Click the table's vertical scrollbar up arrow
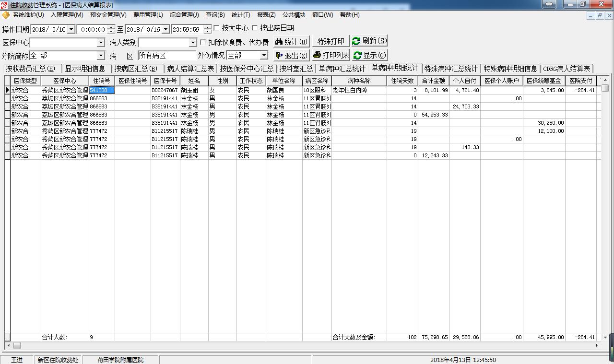The width and height of the screenshot is (614, 364). [605, 80]
